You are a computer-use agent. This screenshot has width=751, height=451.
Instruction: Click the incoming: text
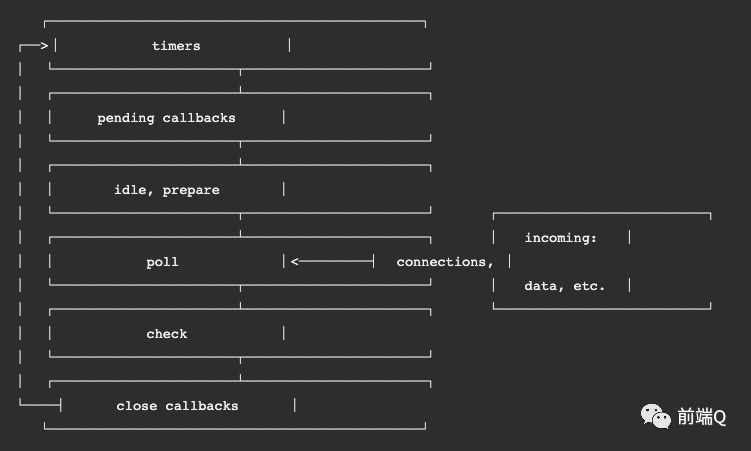[560, 238]
